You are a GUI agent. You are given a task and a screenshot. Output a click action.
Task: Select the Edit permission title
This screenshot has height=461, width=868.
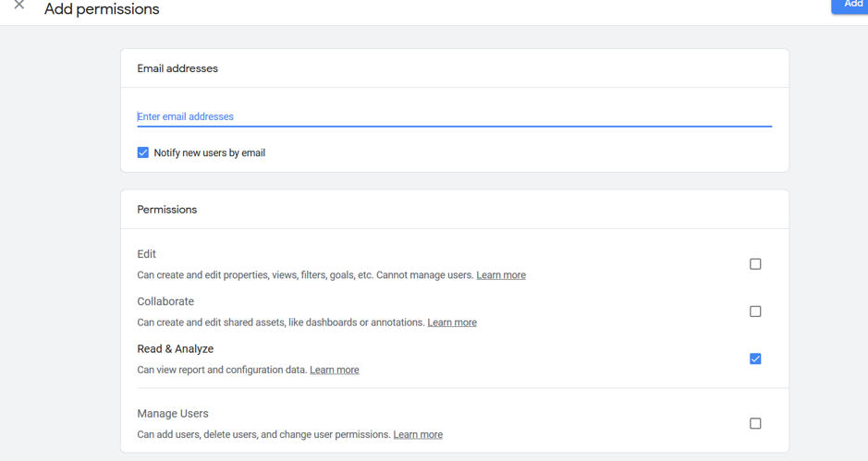[x=147, y=254]
